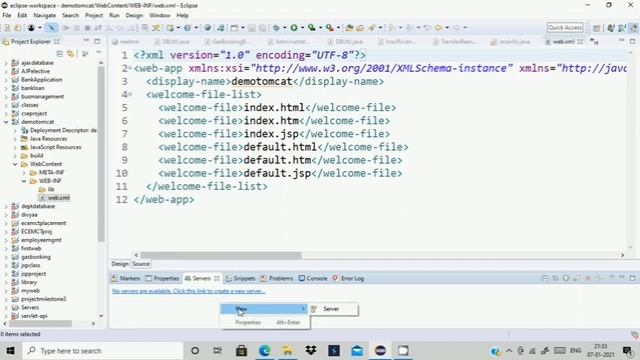Click the yellow forward navigation arrow

click(438, 28)
